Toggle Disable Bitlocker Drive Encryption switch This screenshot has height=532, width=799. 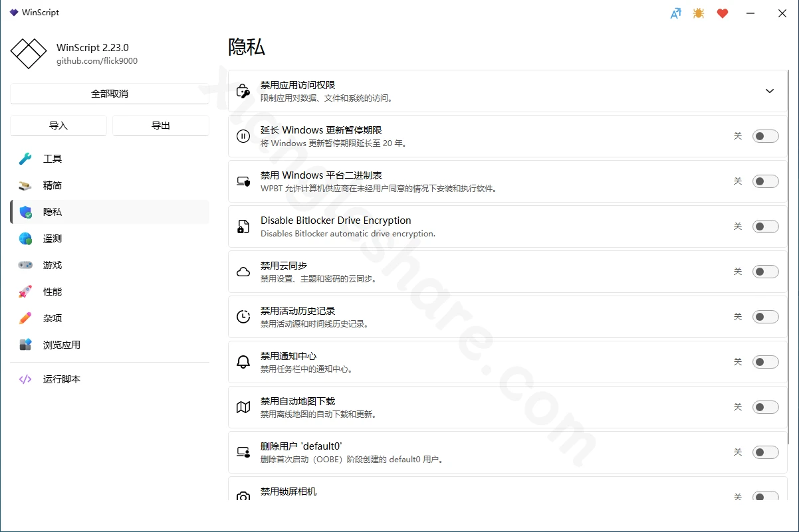click(765, 226)
